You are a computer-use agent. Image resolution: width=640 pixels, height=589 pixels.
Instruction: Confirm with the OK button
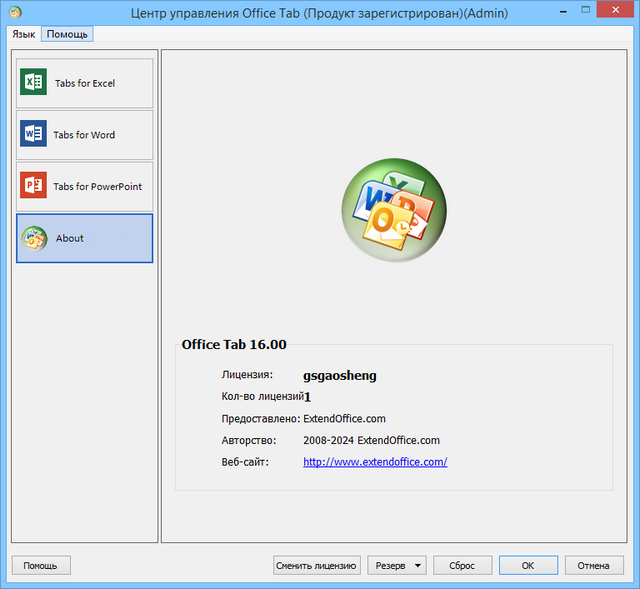(528, 565)
